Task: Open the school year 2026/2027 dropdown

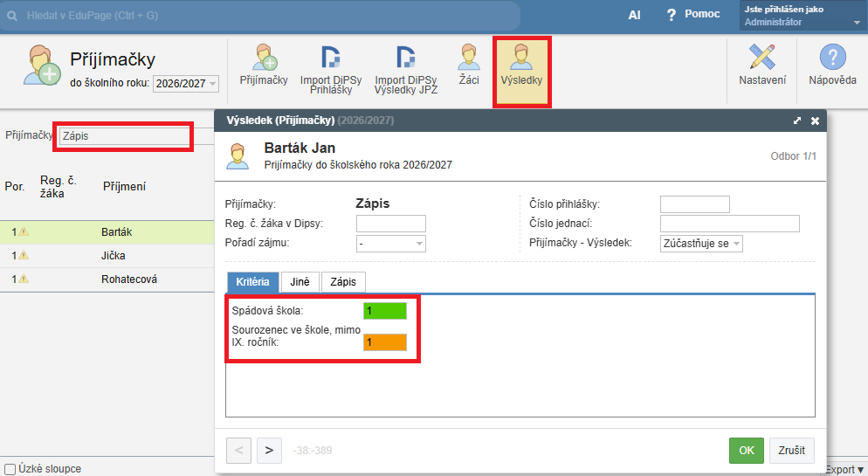Action: 185,84
